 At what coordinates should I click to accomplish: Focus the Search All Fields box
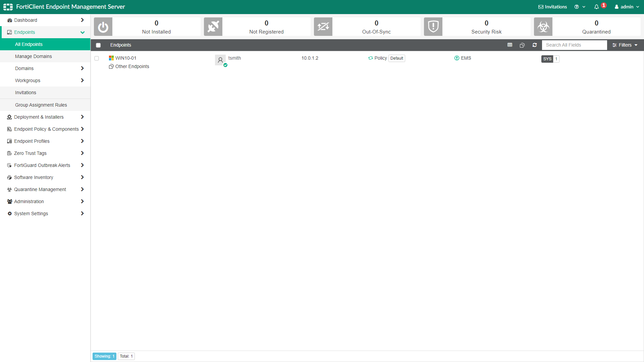click(574, 45)
